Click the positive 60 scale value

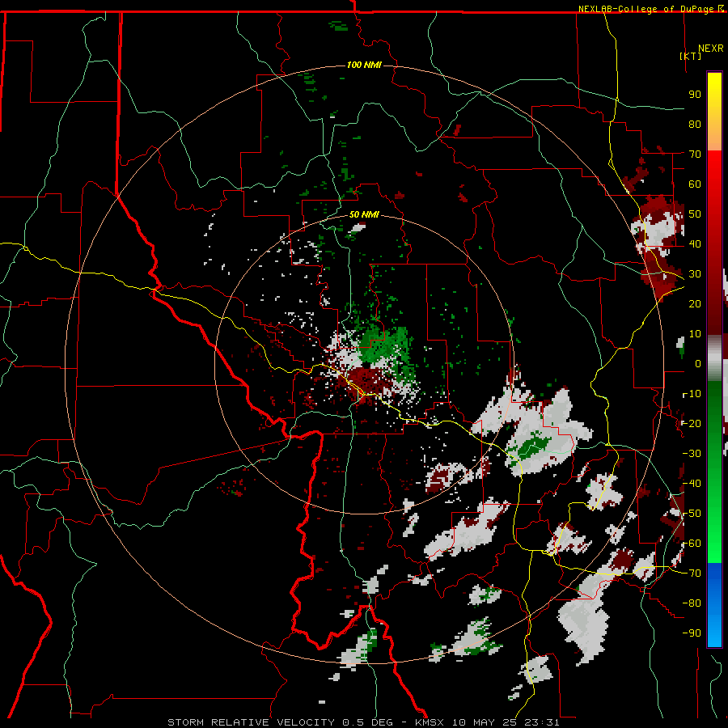point(695,184)
